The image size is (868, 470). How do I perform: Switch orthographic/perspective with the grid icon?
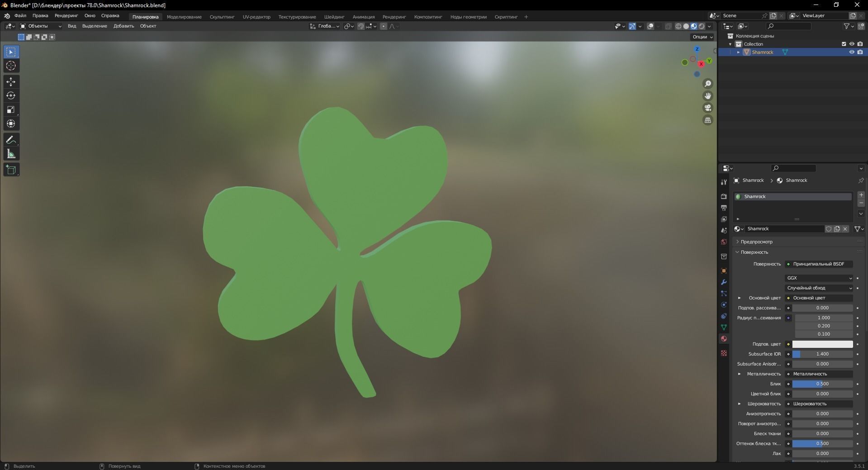708,120
